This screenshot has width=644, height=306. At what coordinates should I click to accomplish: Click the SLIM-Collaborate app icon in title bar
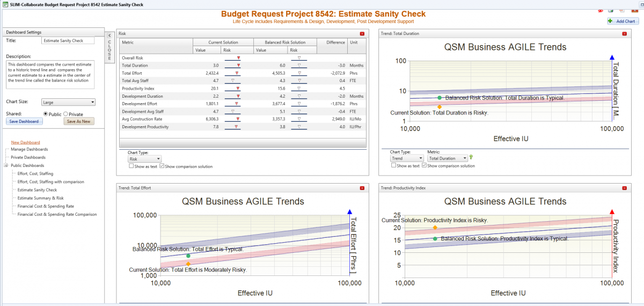[5, 4]
